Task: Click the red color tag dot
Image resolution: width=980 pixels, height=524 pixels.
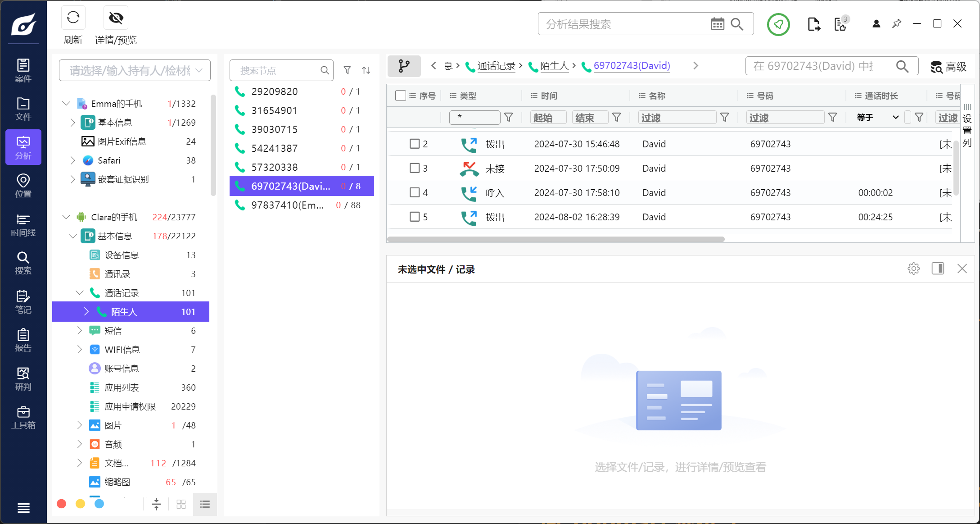Action: pos(62,504)
